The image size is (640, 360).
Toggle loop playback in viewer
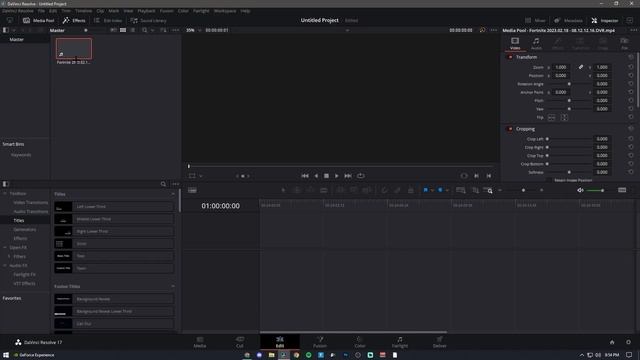[361, 176]
